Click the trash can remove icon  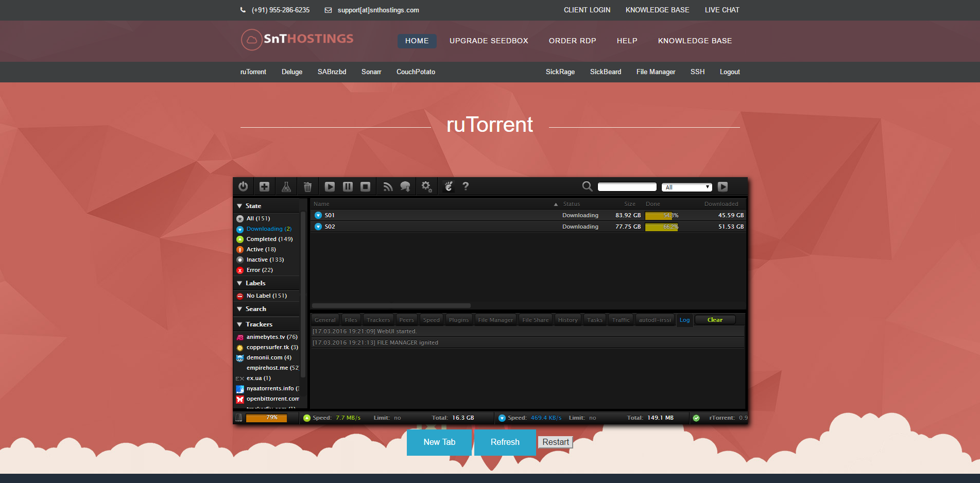[x=307, y=186]
